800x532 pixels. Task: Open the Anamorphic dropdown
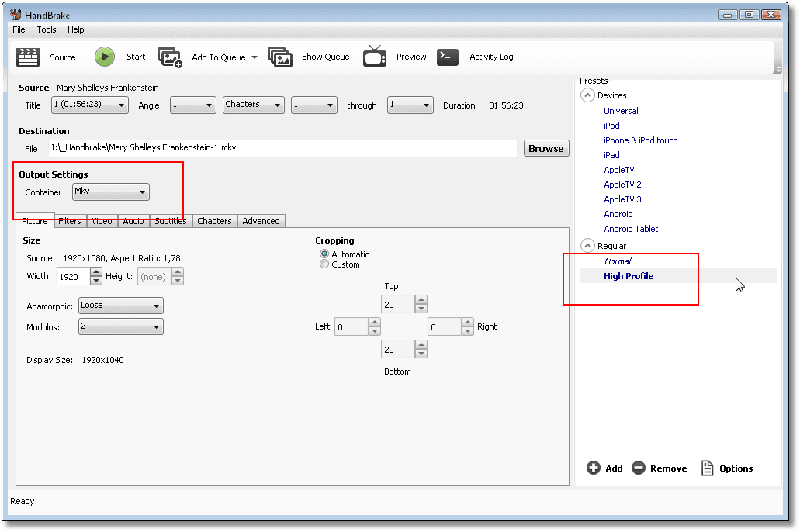121,306
